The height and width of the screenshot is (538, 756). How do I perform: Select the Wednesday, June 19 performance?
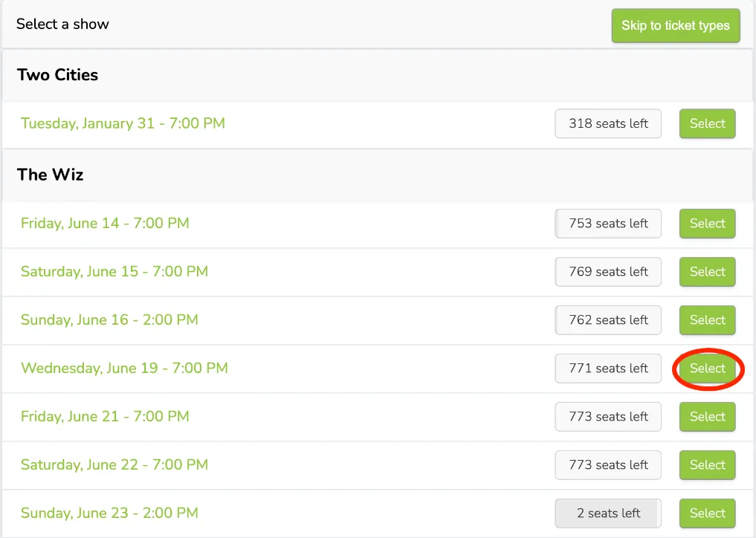707,369
